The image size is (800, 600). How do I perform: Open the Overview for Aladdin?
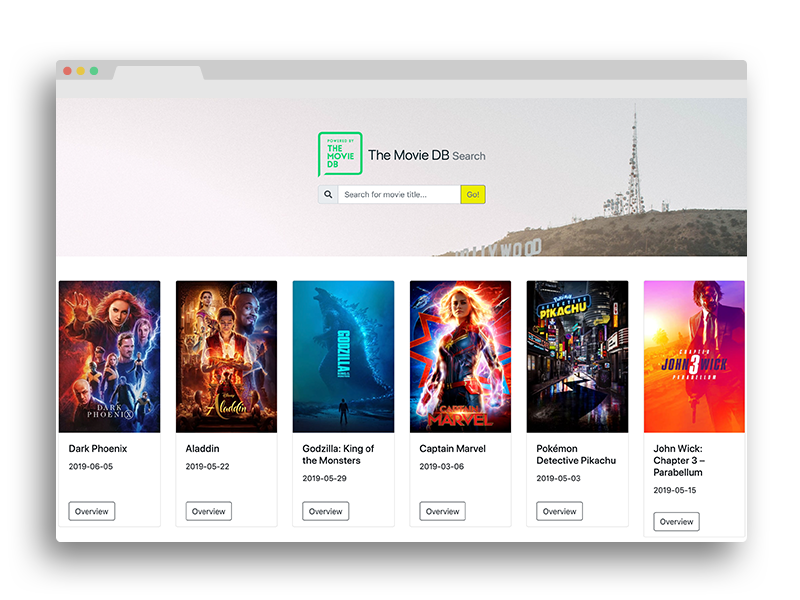pyautogui.click(x=208, y=511)
